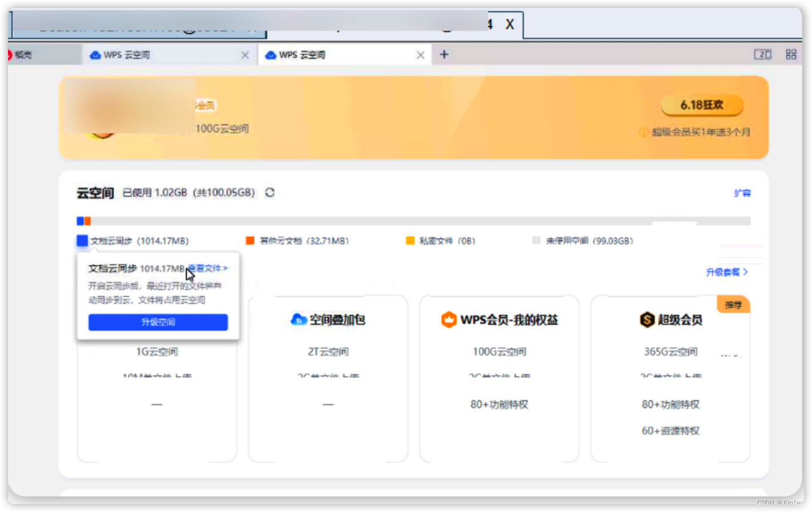Click 100G云空间 text in banner
The height and width of the screenshot is (512, 812).
[222, 129]
